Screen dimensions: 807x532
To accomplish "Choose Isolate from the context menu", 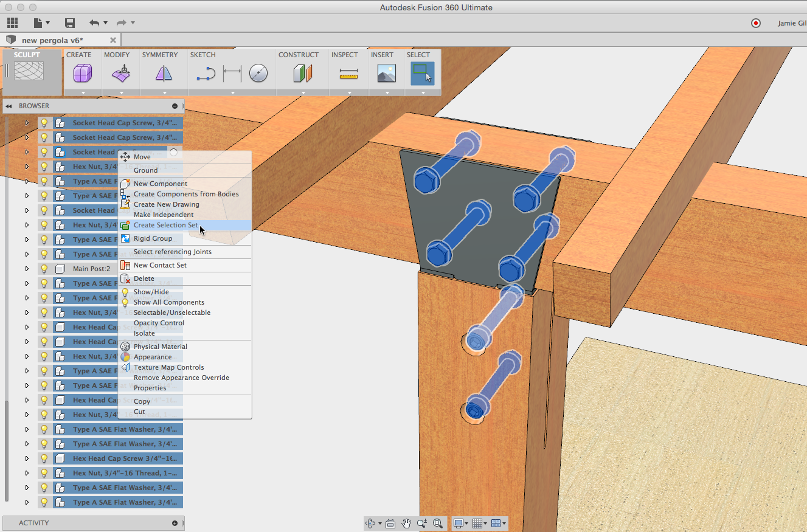I will (x=144, y=333).
